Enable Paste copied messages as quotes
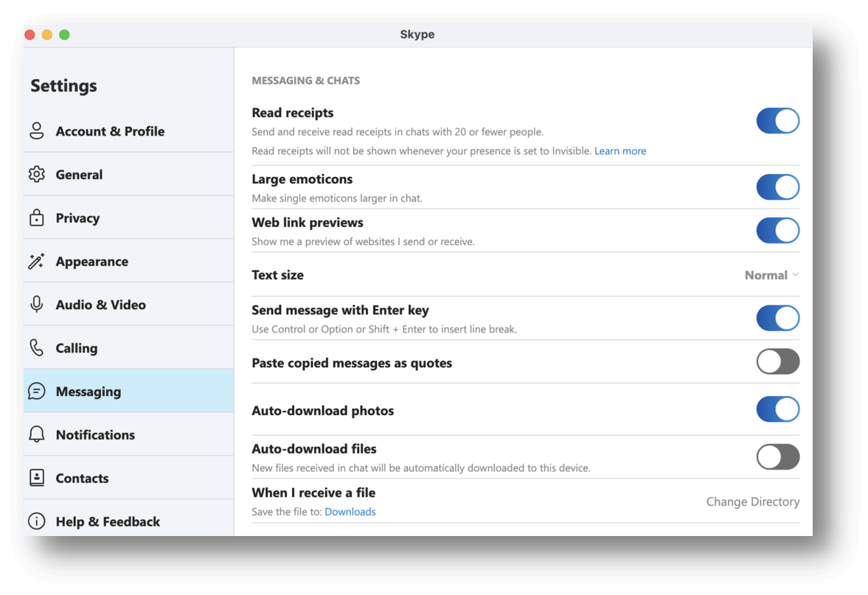Viewport: 868px width, 595px height. 778,362
